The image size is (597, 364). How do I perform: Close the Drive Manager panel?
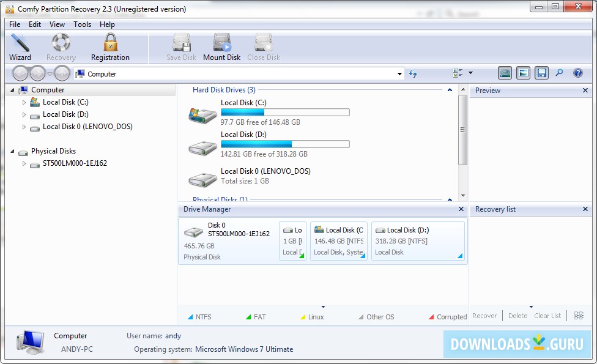tap(461, 209)
